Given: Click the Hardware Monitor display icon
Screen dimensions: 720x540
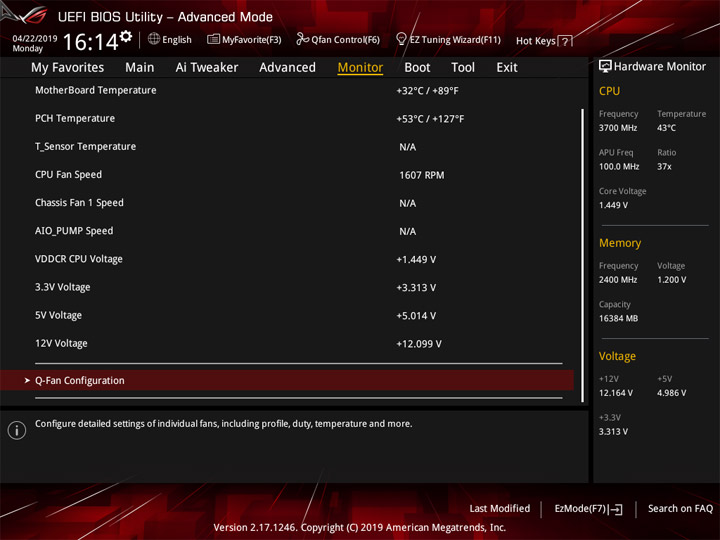Looking at the screenshot, I should point(605,66).
